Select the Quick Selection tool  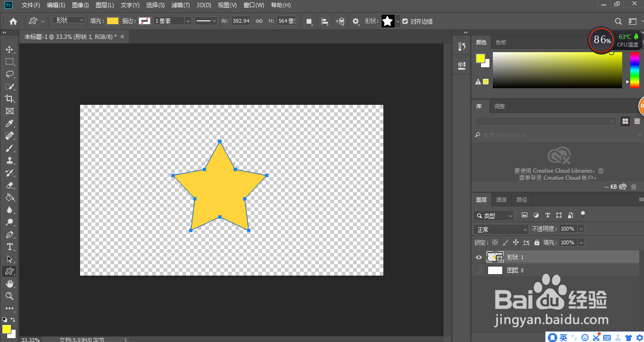[9, 86]
